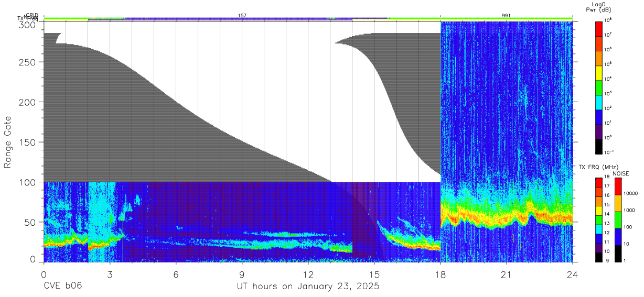This screenshot has height=297, width=644.
Task: Click the 'Range Gate' y-axis label
Action: click(8, 142)
